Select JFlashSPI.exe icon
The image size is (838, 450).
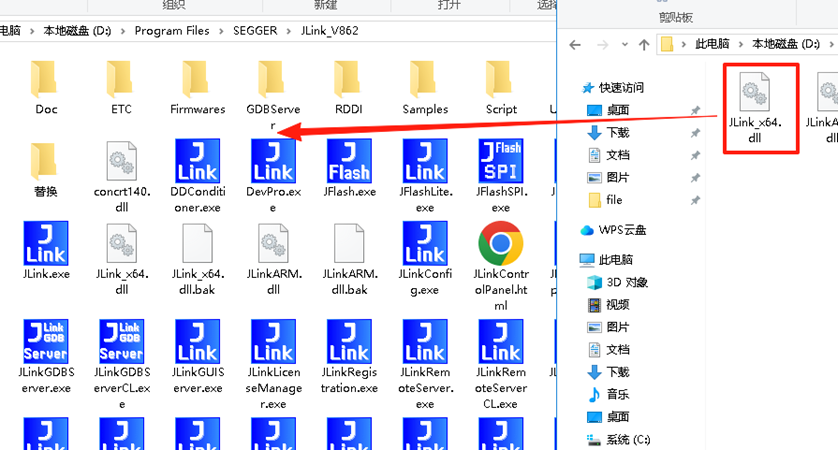pyautogui.click(x=501, y=161)
